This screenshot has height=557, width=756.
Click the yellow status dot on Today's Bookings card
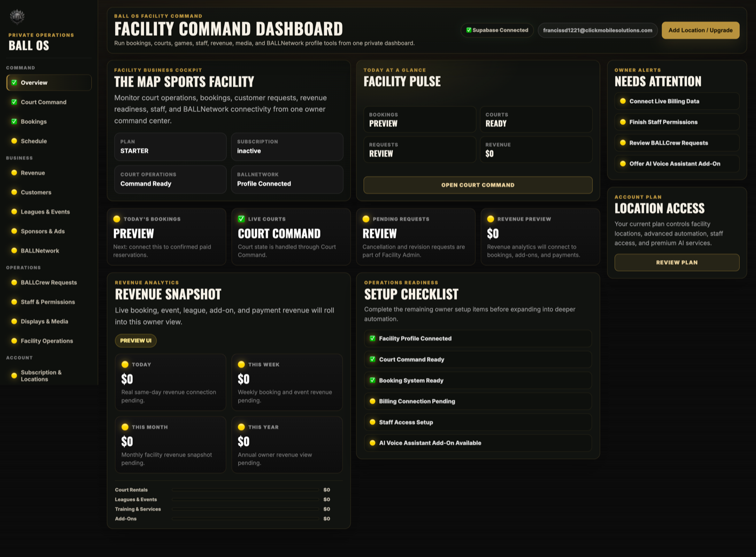pyautogui.click(x=117, y=219)
